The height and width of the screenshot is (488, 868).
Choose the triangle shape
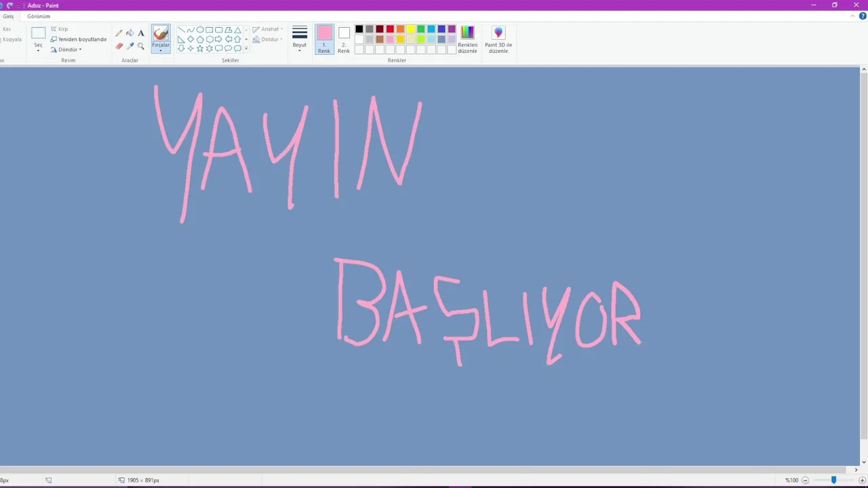pyautogui.click(x=237, y=30)
